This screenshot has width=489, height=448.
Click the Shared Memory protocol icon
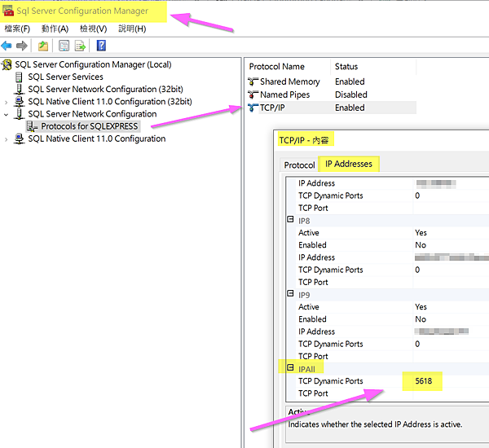click(253, 81)
